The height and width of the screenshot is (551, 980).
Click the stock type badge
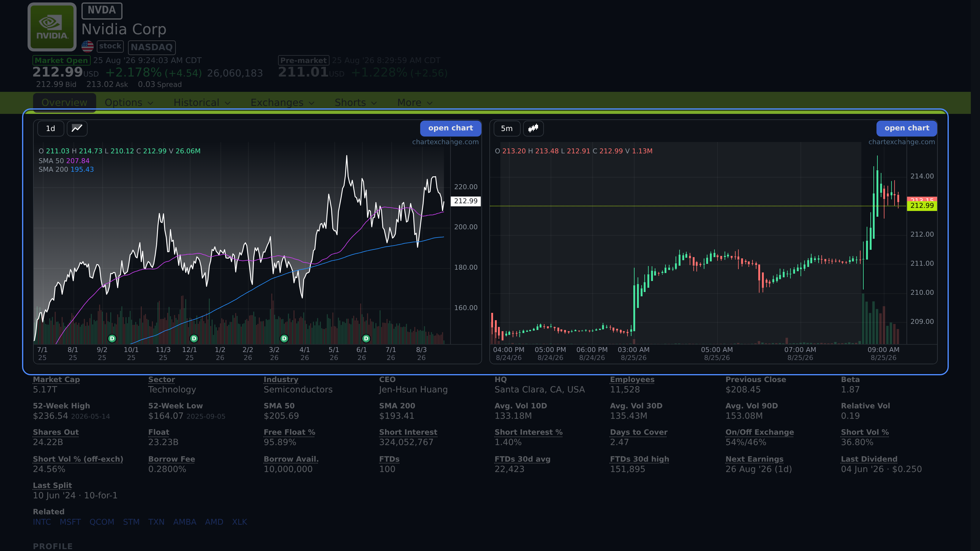(x=110, y=46)
